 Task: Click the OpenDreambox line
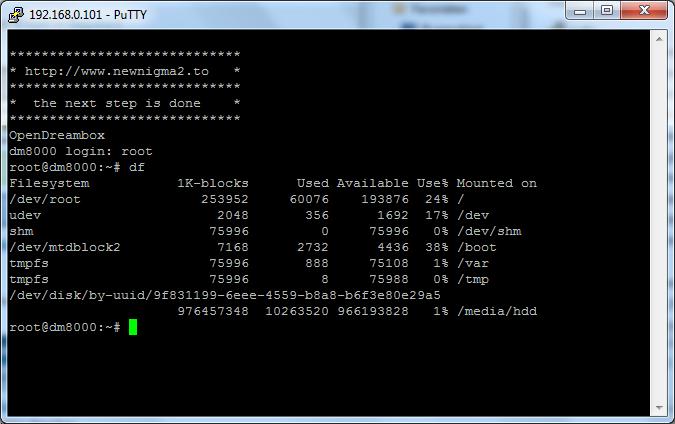point(57,135)
